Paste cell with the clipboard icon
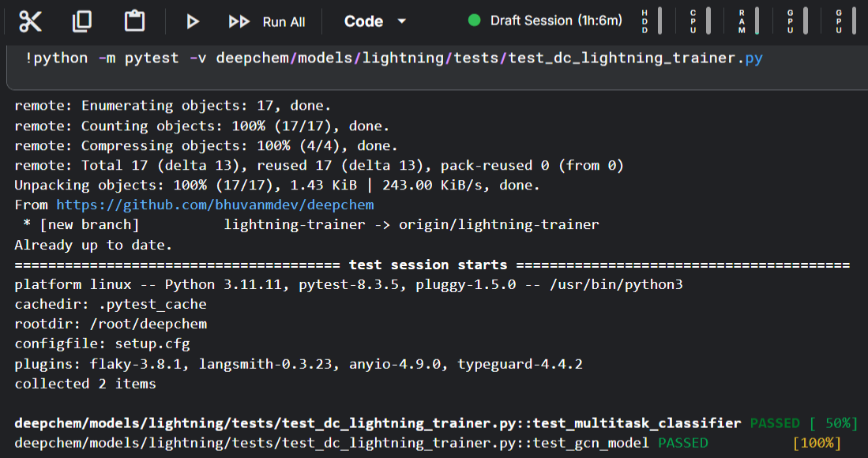 (134, 21)
